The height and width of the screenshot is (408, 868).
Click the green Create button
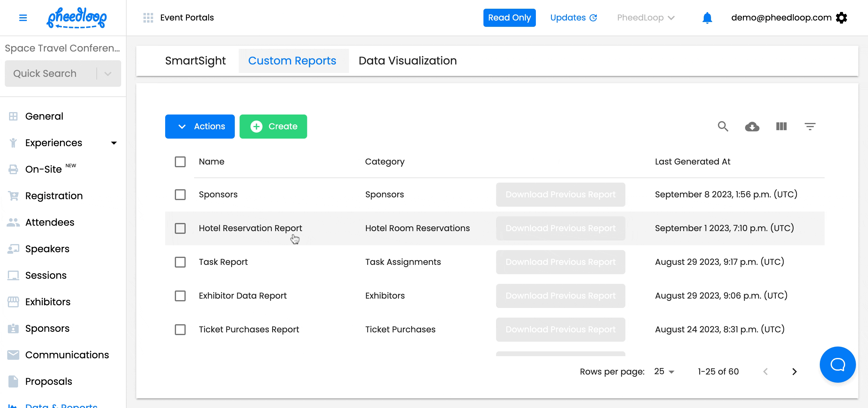click(273, 126)
